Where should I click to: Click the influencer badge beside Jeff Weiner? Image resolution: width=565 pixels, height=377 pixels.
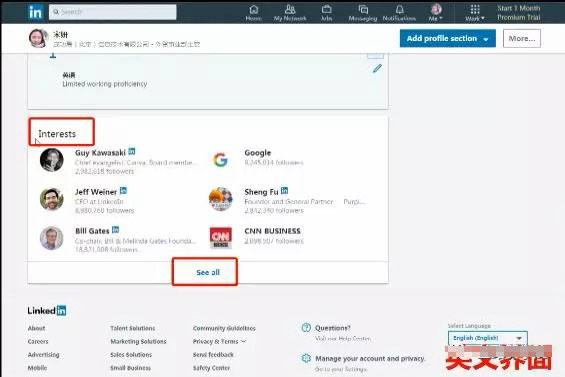[x=123, y=190]
